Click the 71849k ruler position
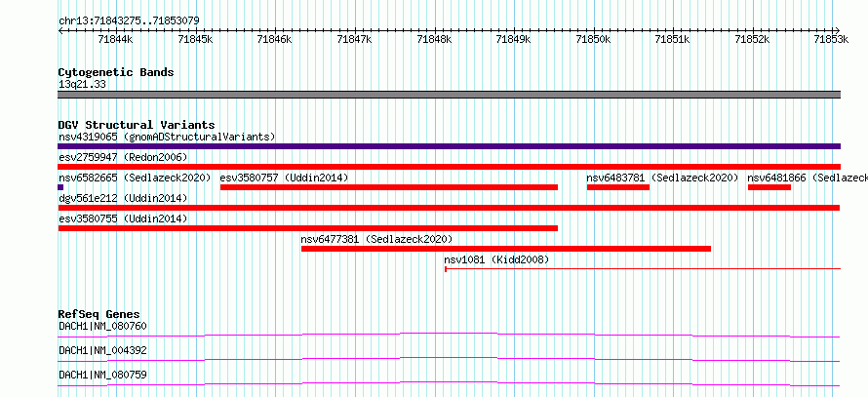Screen dimensions: 868x397 point(514,39)
